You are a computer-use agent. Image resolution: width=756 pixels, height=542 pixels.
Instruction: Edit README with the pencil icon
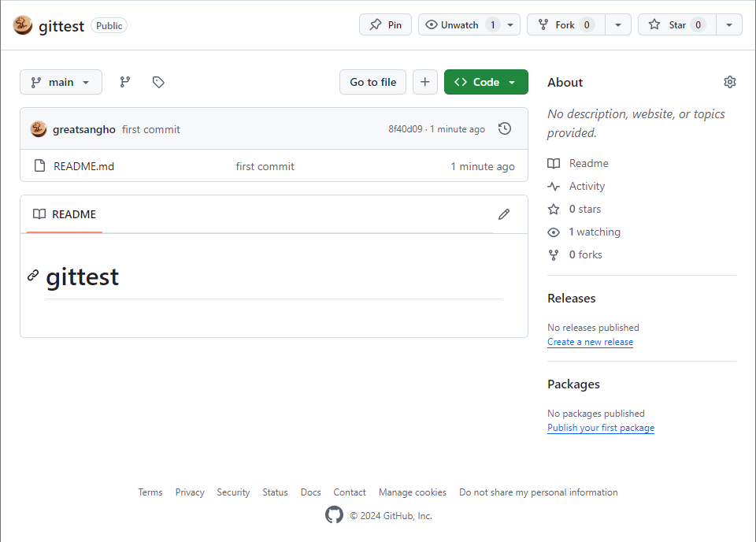504,214
